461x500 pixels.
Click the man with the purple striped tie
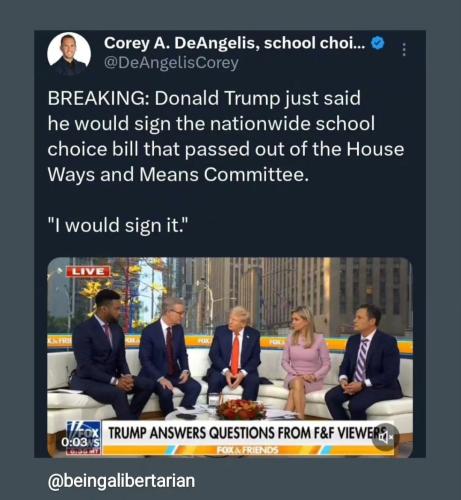pyautogui.click(x=364, y=360)
